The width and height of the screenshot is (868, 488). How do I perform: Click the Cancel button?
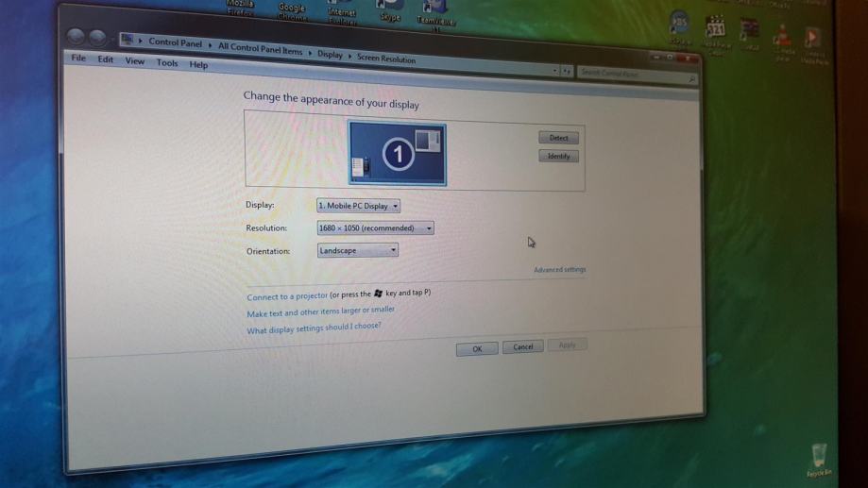523,347
